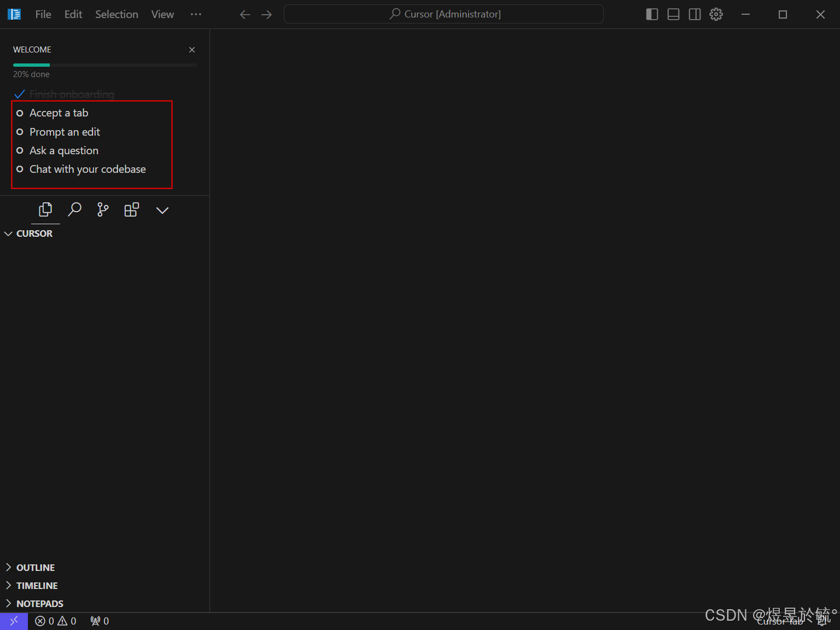Click the Cursor Tab status item
840x630 pixels.
pyautogui.click(x=780, y=621)
